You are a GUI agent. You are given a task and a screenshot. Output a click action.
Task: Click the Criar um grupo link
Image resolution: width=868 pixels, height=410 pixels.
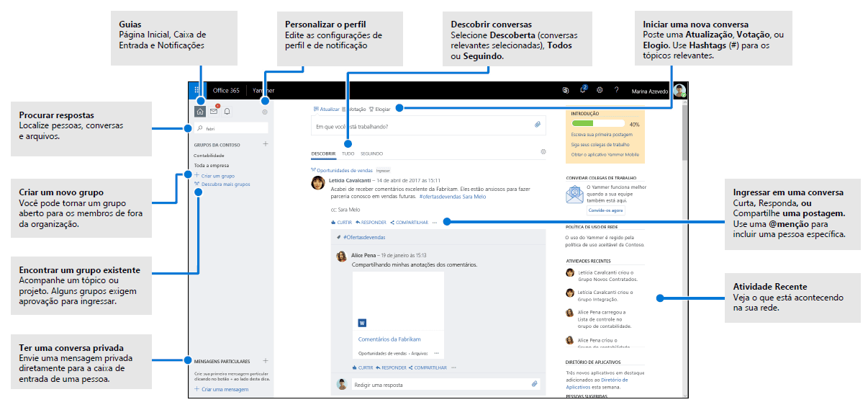[x=214, y=175]
